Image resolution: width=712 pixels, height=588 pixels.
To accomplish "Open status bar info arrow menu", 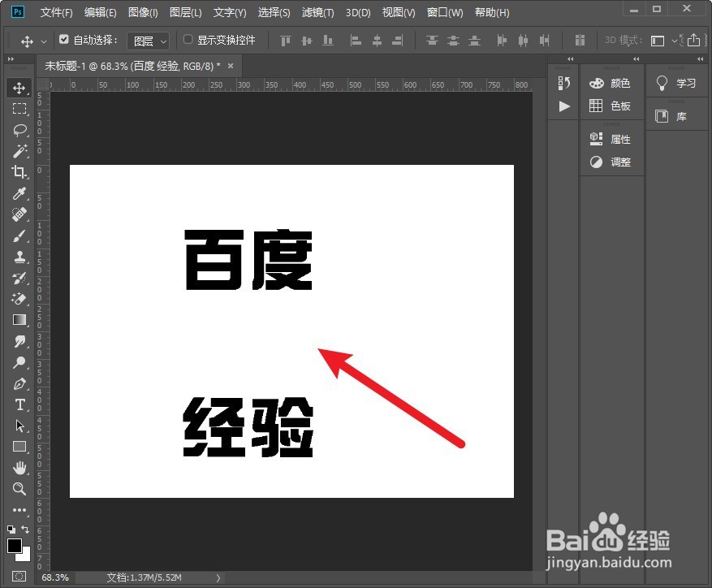I will coord(218,577).
